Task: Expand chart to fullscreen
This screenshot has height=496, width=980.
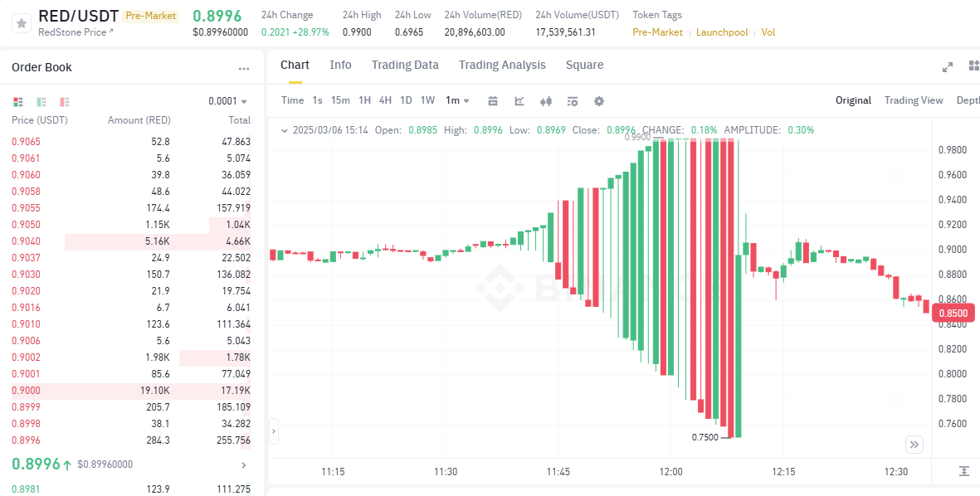Action: [948, 66]
